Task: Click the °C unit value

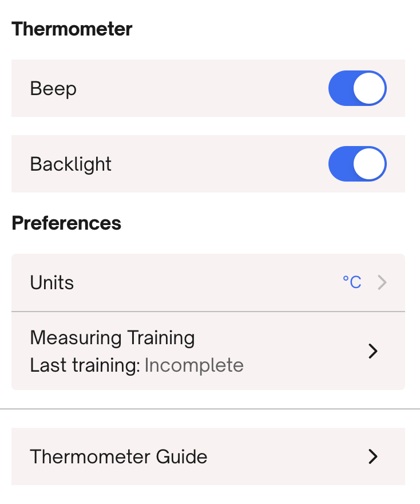Action: [x=352, y=282]
